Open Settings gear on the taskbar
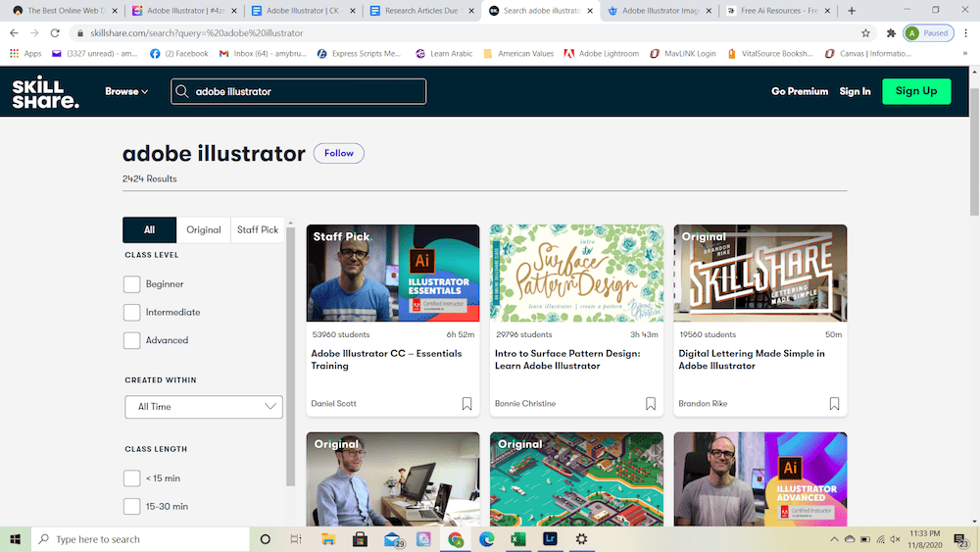 [581, 539]
